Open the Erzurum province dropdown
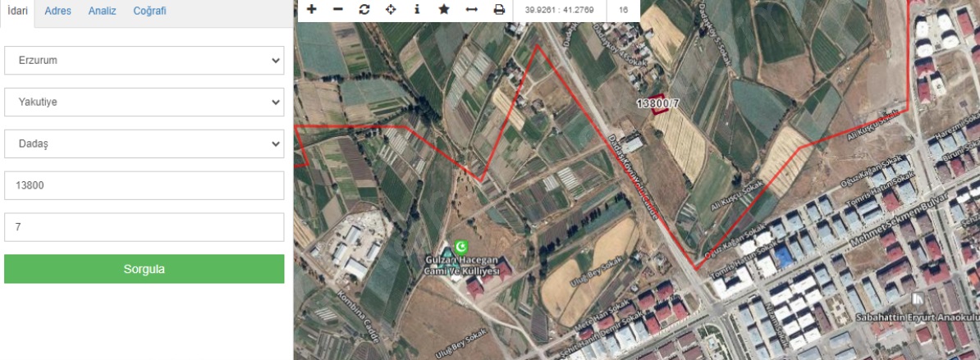 (144, 61)
